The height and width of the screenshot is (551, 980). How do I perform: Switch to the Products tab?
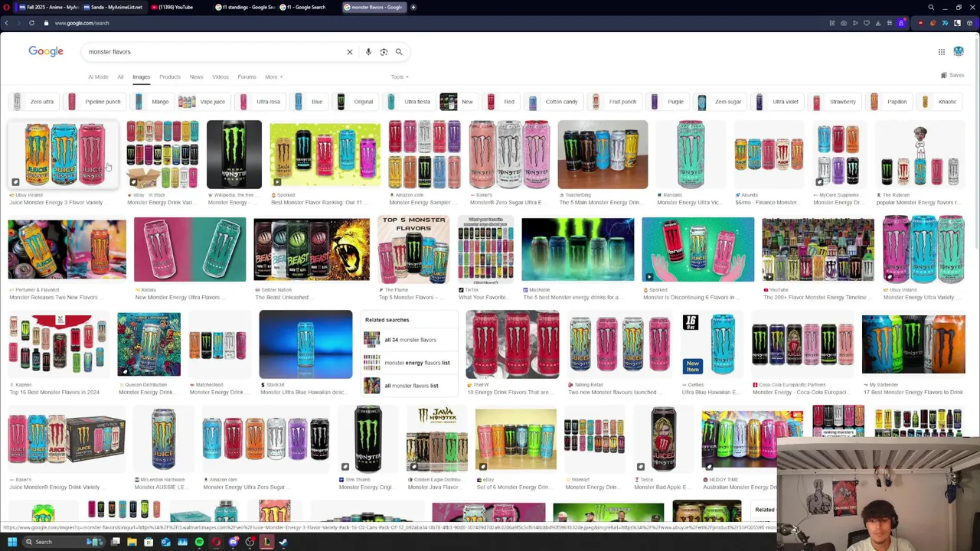coord(170,77)
